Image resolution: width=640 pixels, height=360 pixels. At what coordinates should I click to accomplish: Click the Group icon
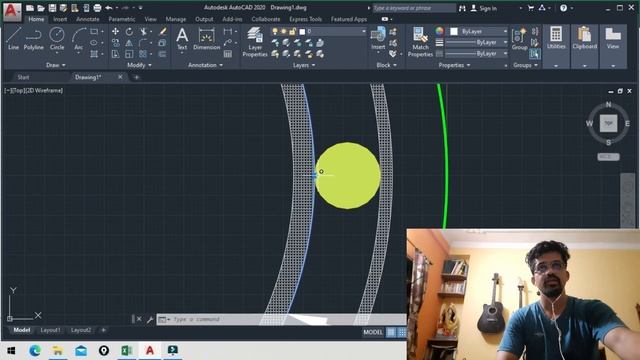519,39
